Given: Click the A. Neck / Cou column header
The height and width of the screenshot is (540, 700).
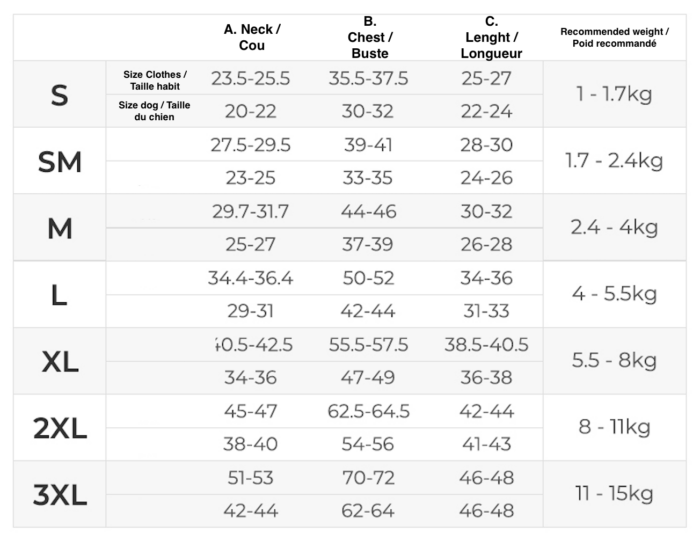Looking at the screenshot, I should [251, 37].
